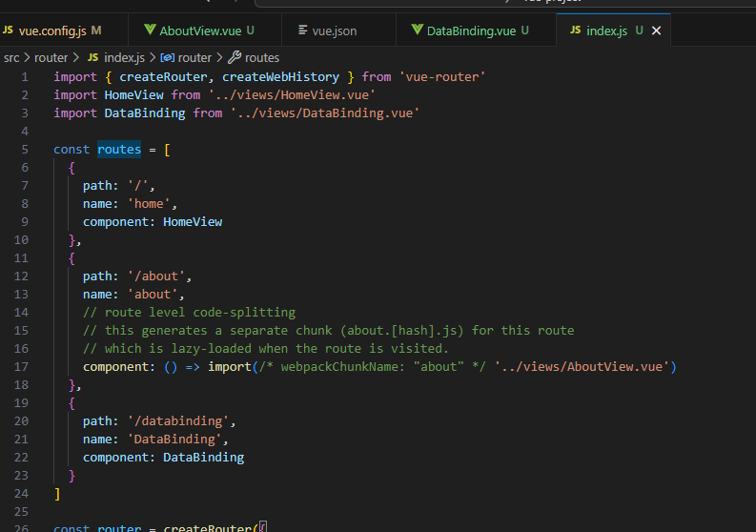
Task: Click the variable symbol icon in breadcrumb
Action: (167, 58)
